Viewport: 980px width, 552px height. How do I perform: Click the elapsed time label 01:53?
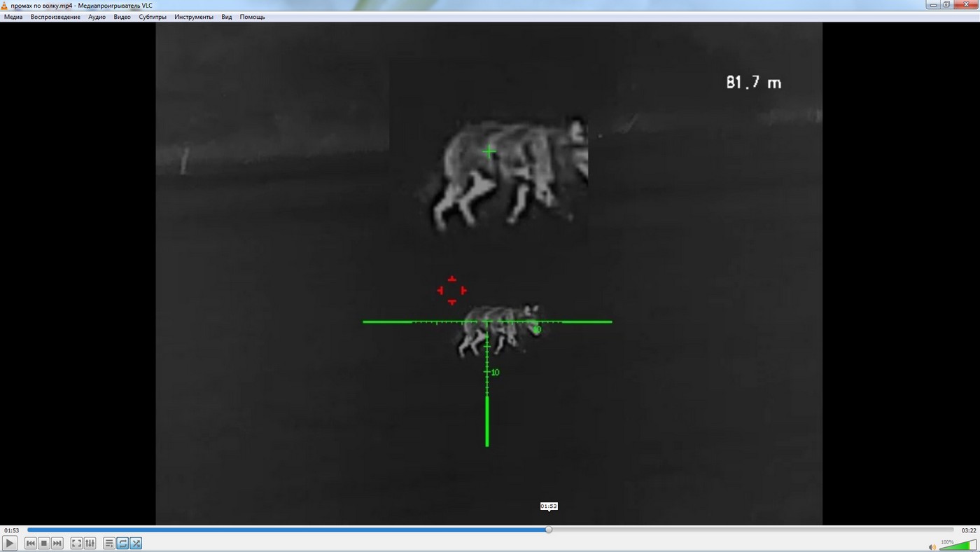tap(12, 530)
